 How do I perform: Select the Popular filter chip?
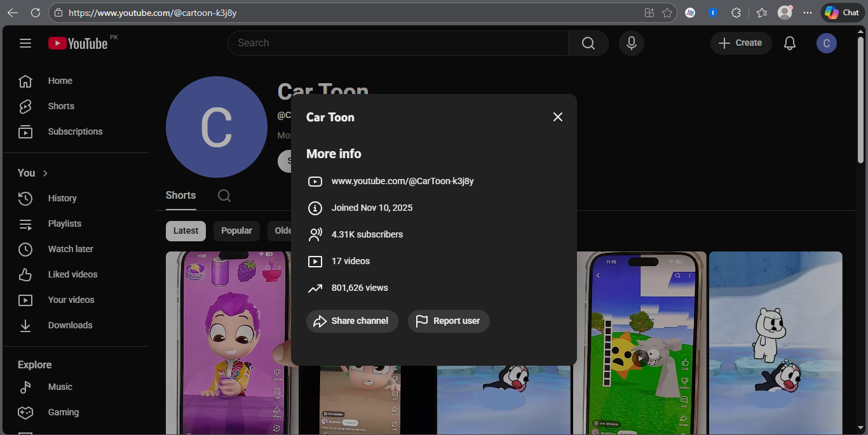pos(236,231)
